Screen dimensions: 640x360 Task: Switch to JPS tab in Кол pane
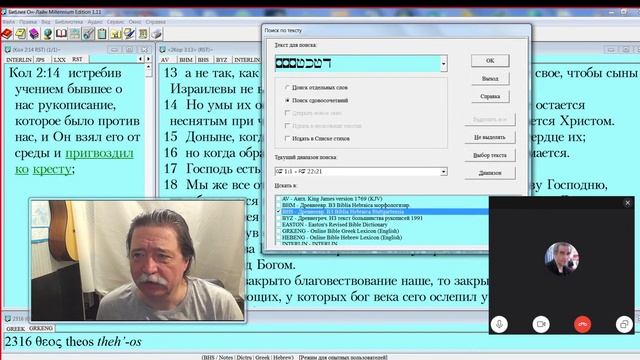(40, 60)
